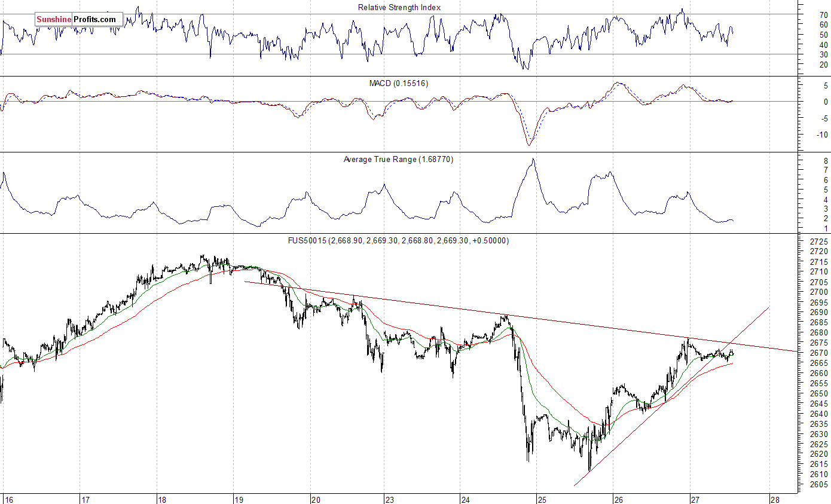Click date label 18 on time axis

pyautogui.click(x=162, y=499)
